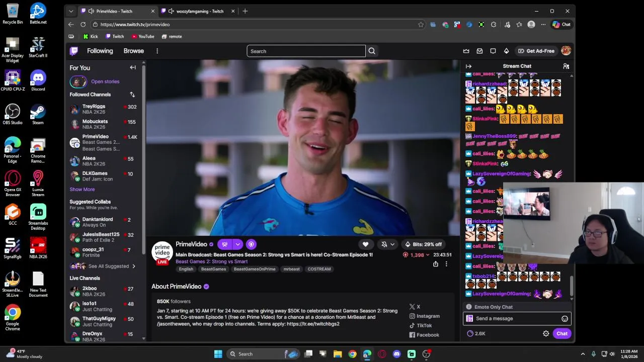The width and height of the screenshot is (644, 362).
Task: Click the Twitch search field
Action: tap(306, 51)
